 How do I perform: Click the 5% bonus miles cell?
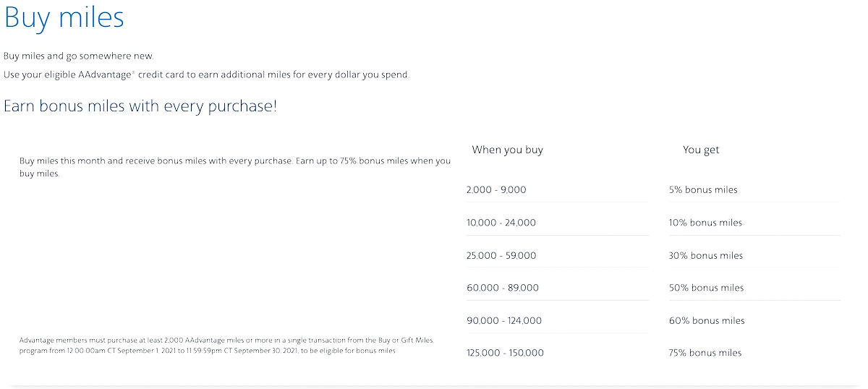[x=703, y=189]
